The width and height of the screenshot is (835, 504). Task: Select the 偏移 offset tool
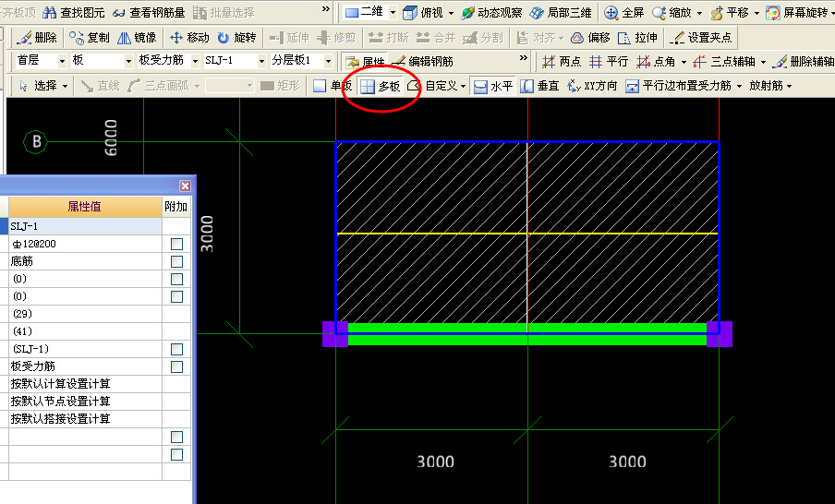pyautogui.click(x=590, y=38)
